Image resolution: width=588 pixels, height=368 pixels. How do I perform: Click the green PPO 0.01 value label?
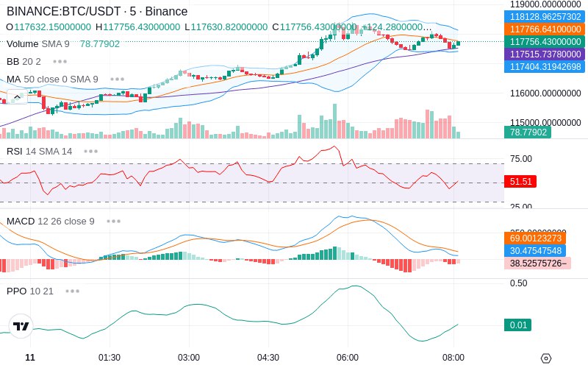[518, 325]
